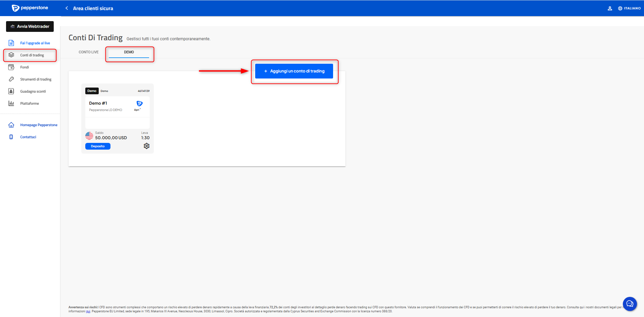Click the Conti Di Trading heading
Image resolution: width=644 pixels, height=317 pixels.
(95, 38)
